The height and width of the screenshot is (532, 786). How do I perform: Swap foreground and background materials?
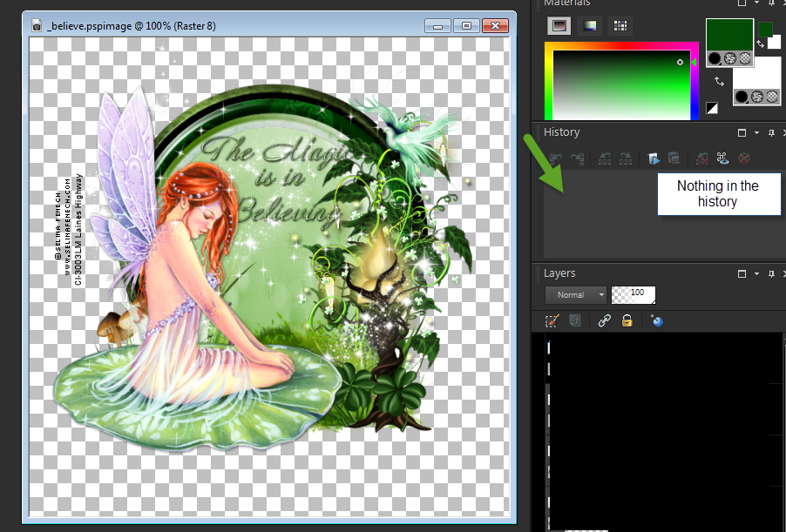(x=720, y=81)
